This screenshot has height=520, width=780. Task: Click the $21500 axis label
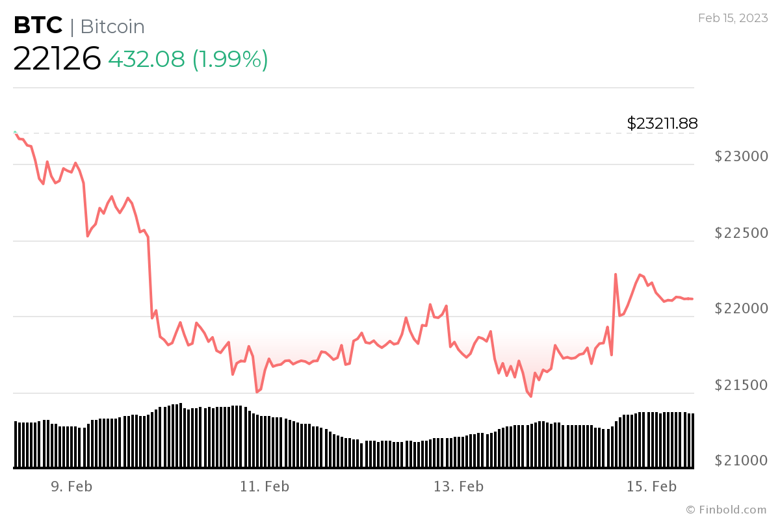pyautogui.click(x=741, y=385)
